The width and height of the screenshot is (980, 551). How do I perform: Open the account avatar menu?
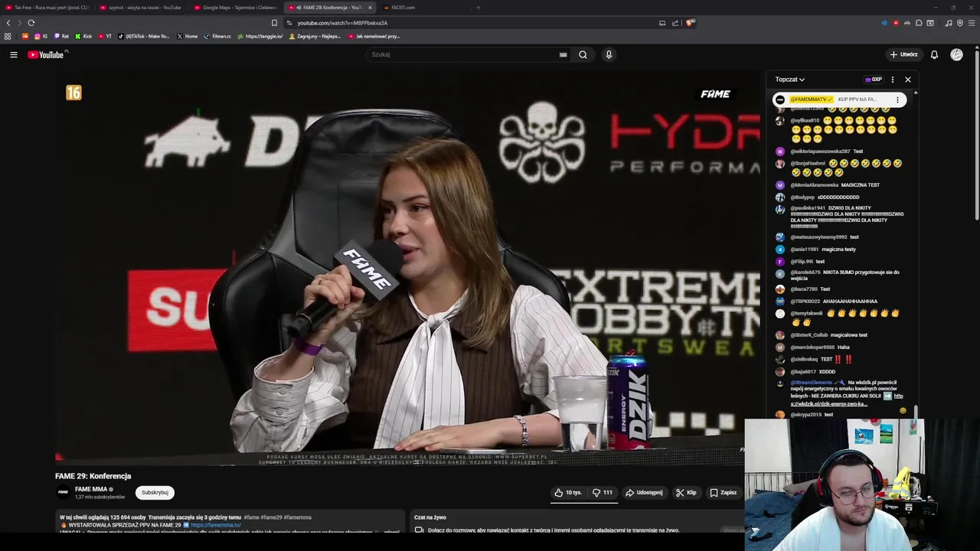tap(956, 54)
